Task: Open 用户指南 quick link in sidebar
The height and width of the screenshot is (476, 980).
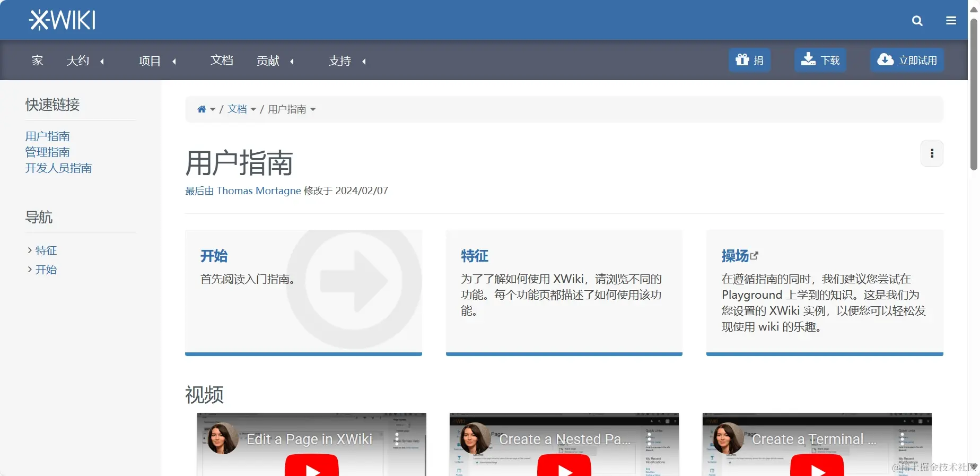Action: coord(47,136)
